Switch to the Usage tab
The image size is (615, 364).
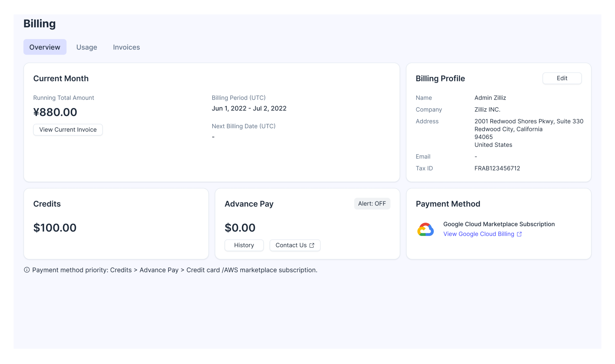pyautogui.click(x=87, y=47)
